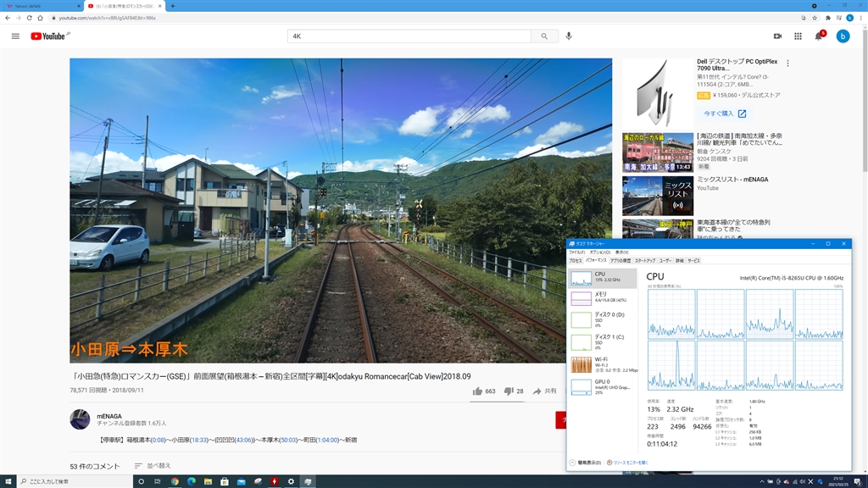Switch to サービス tab in Task Manager
868x488 pixels.
(693, 261)
